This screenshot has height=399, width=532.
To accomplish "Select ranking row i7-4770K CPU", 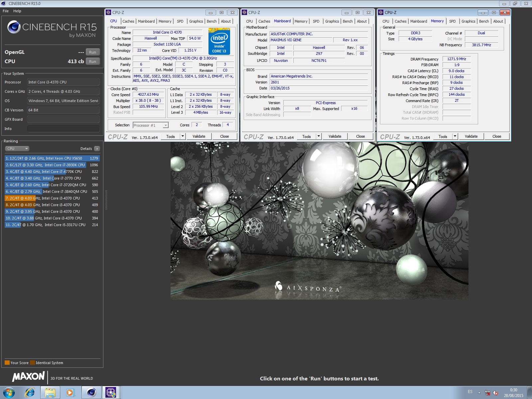I will (52, 172).
